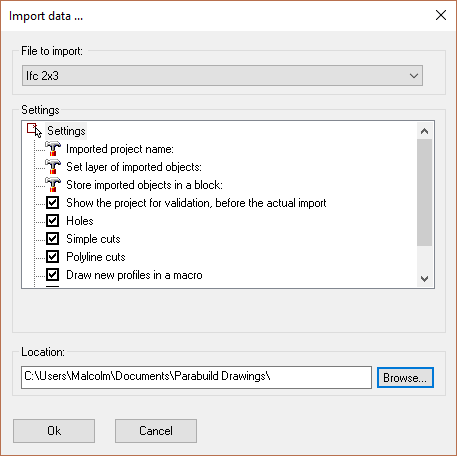The width and height of the screenshot is (457, 456).
Task: Toggle the Polyline cuts checkbox
Action: click(53, 257)
